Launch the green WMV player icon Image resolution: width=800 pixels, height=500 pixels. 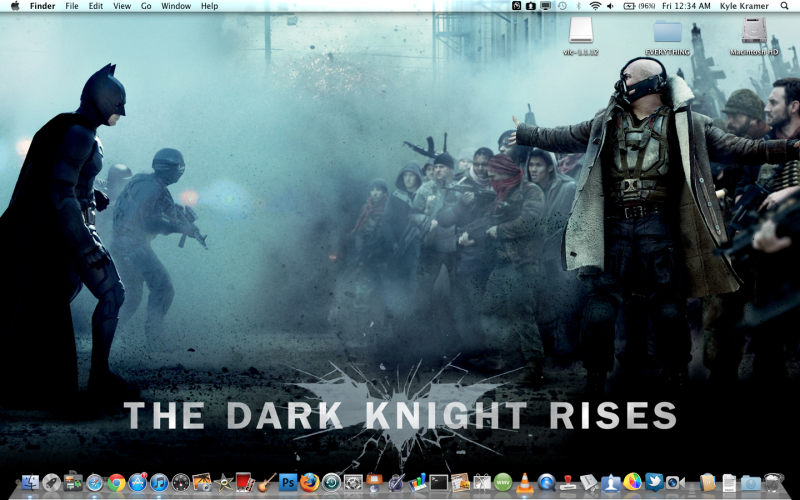503,483
